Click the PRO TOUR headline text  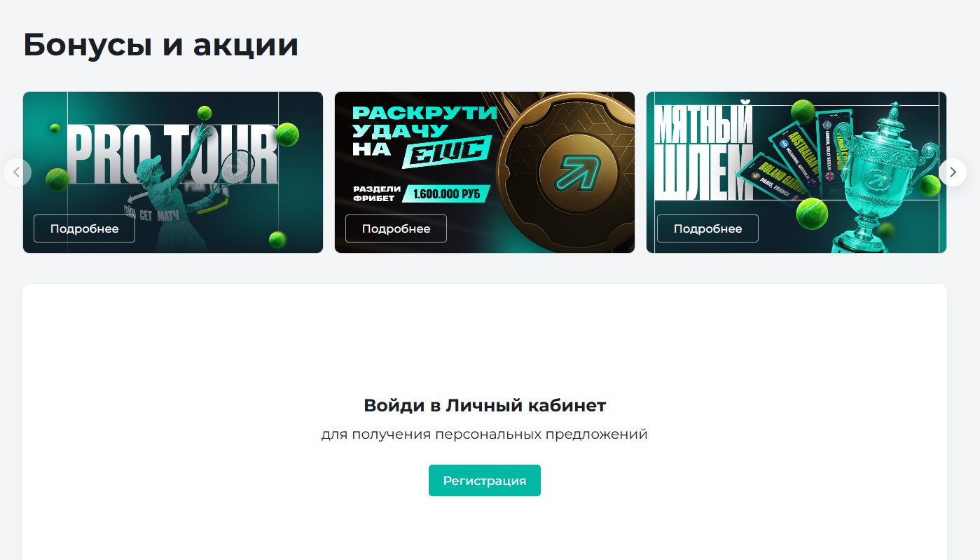pos(174,156)
